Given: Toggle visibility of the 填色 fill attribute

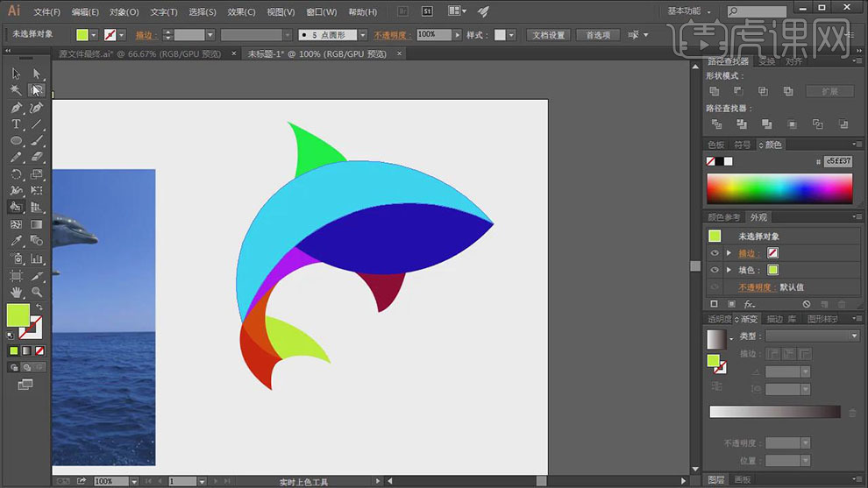Looking at the screenshot, I should pyautogui.click(x=715, y=270).
